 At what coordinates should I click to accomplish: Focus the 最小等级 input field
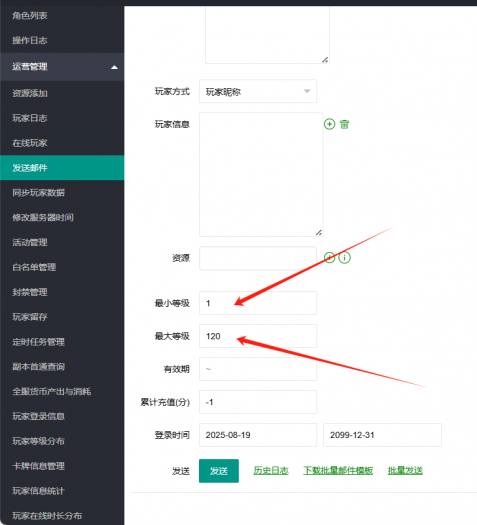[258, 303]
